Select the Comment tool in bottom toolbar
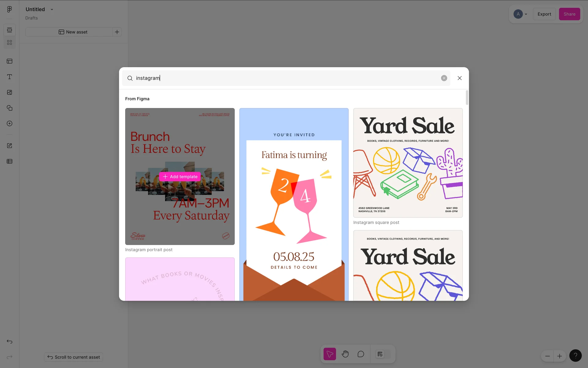Image resolution: width=588 pixels, height=368 pixels. pos(361,354)
